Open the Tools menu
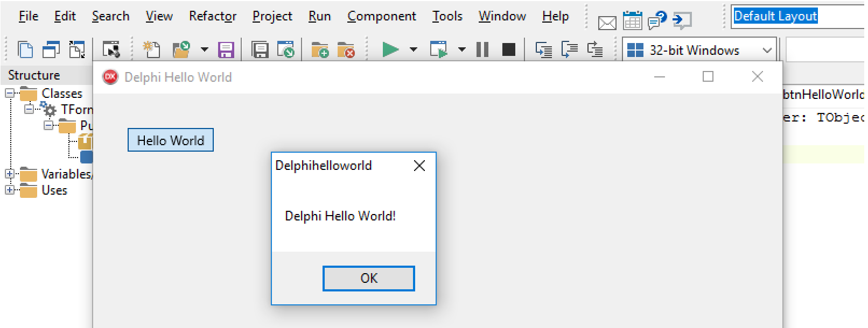868x328 pixels. tap(447, 17)
